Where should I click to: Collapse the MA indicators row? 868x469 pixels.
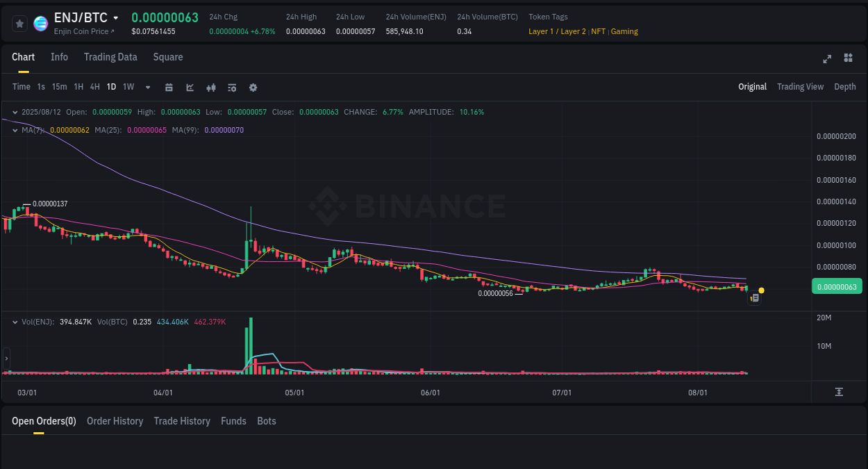coord(15,130)
